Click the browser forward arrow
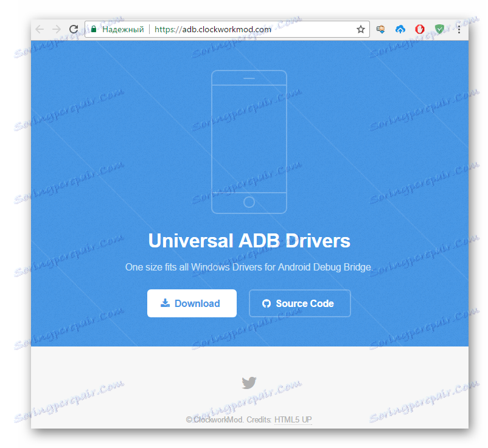This screenshot has width=488, height=448. tap(57, 29)
